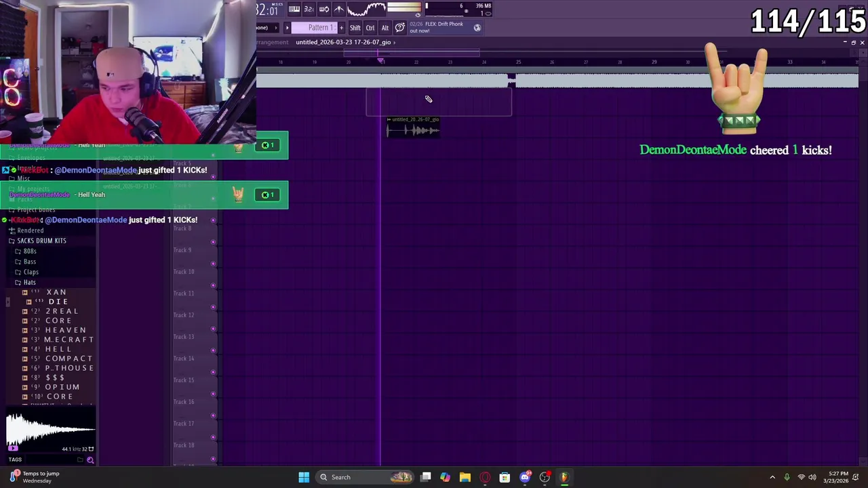
Task: Select the P.THOUSE hat sample
Action: 69,368
